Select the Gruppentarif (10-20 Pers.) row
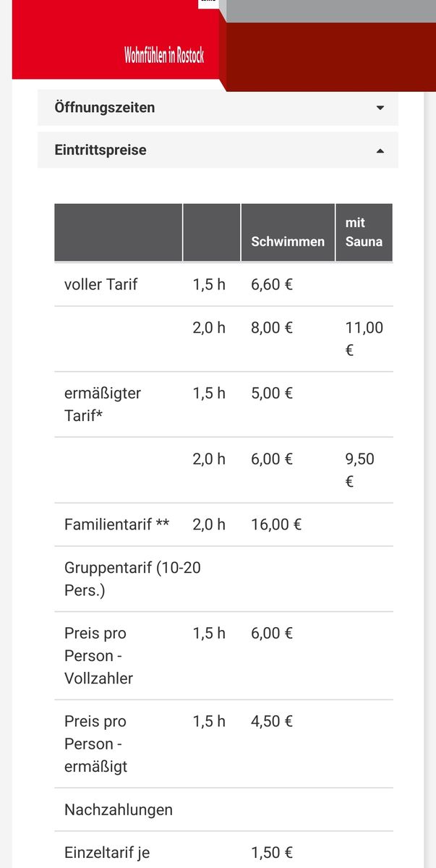 click(132, 579)
